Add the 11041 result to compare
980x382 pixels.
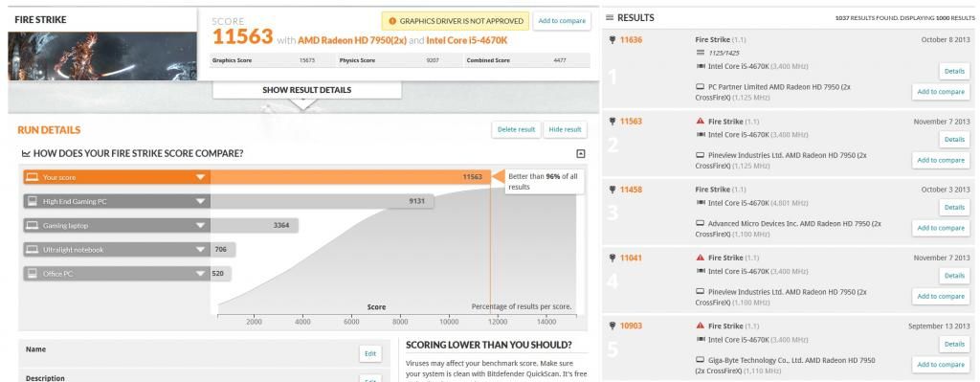941,297
